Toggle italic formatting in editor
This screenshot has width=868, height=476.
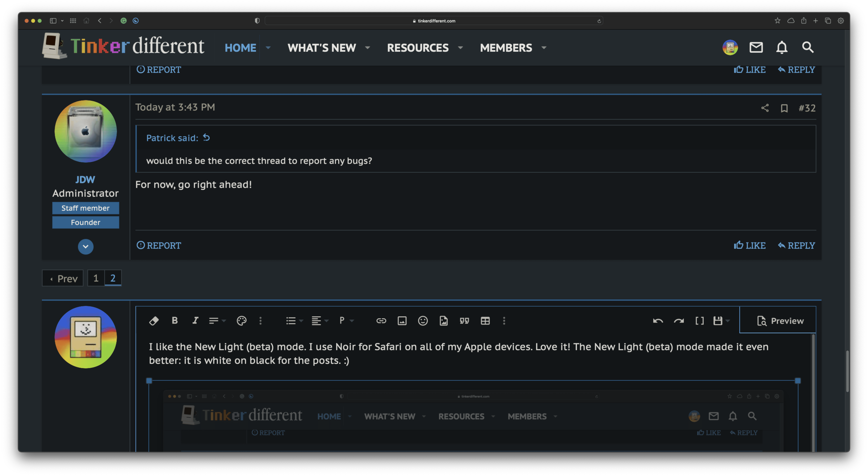(195, 320)
